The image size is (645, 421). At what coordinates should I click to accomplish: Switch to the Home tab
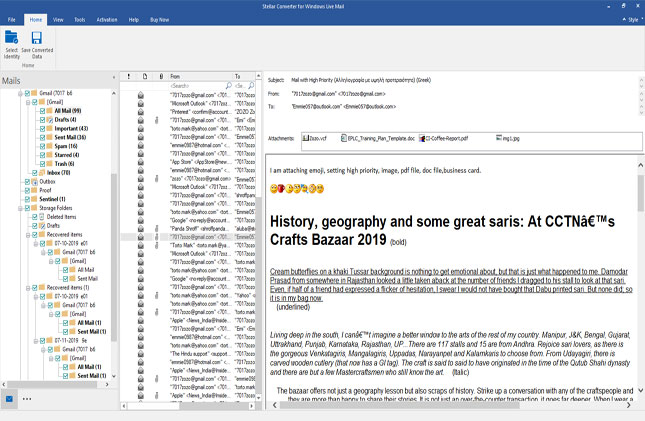click(x=36, y=20)
